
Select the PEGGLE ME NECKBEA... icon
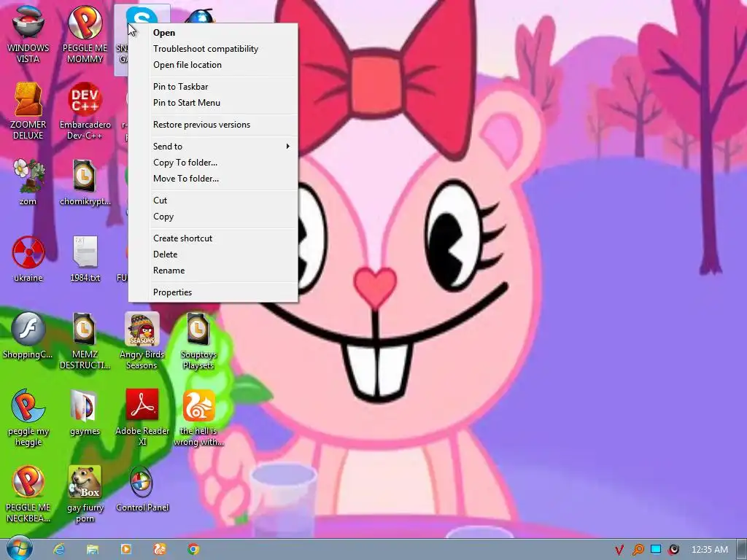[x=28, y=494]
